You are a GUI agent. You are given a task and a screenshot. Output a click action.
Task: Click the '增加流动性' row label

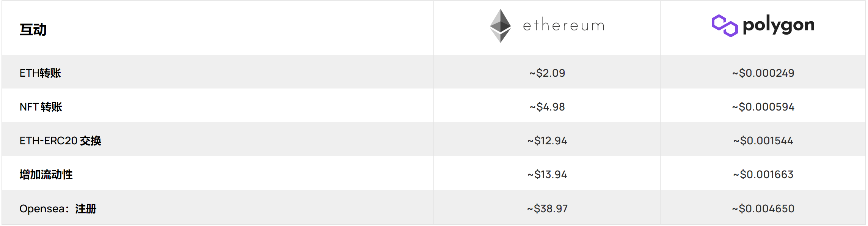46,175
